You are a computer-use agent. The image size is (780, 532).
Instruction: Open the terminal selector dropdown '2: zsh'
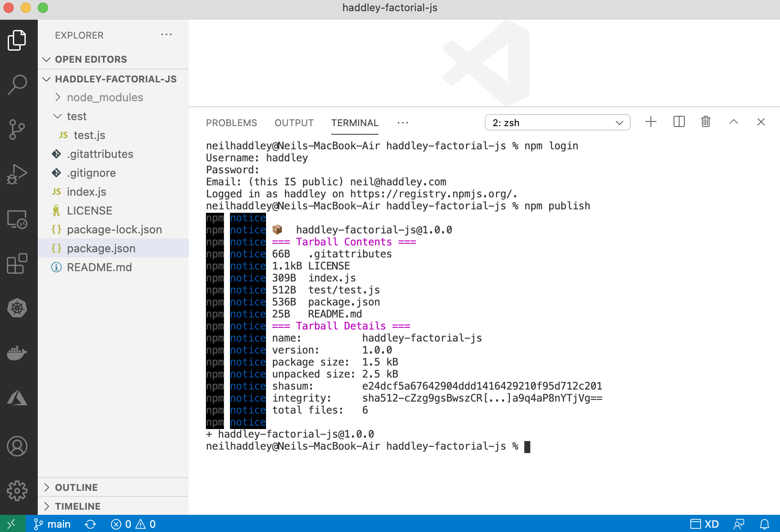pos(557,123)
